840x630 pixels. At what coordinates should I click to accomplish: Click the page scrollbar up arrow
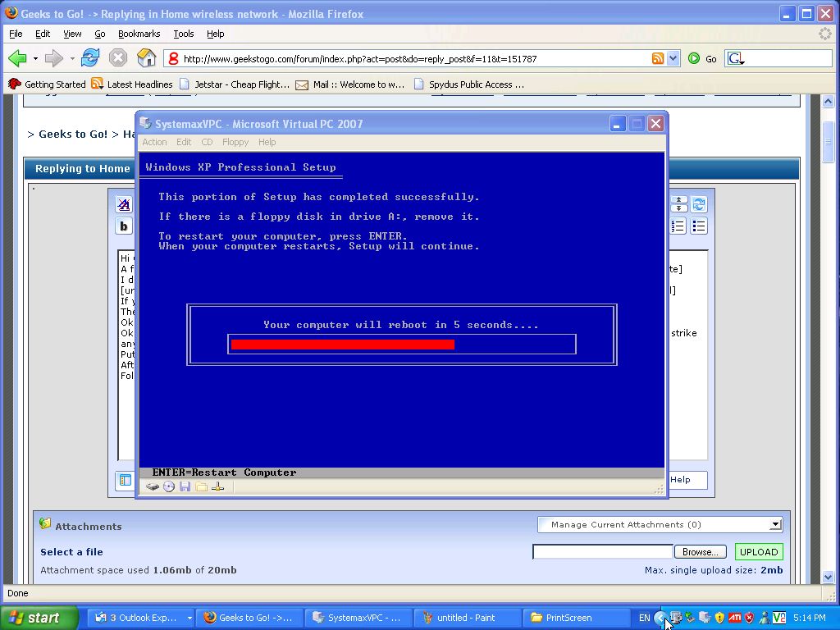pos(828,101)
